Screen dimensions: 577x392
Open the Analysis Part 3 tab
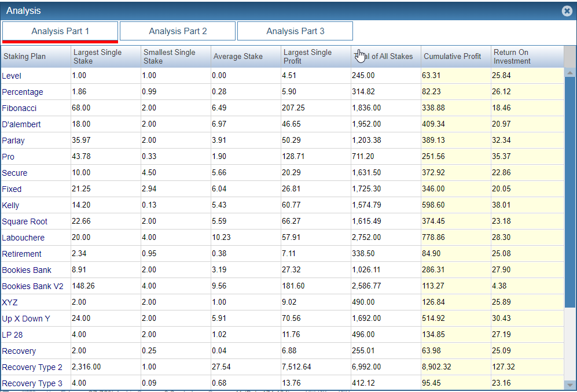[x=295, y=31]
